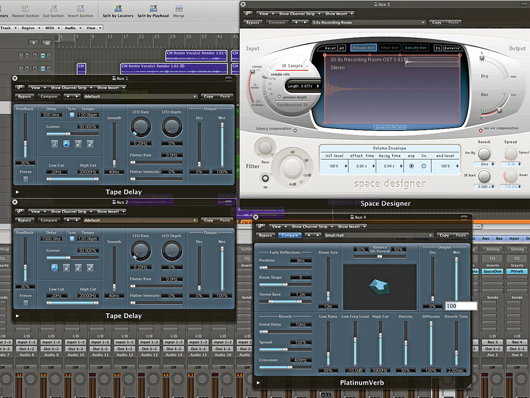Click Space Designer IR Start knob
Screen dimensions: 530x398
(x=484, y=176)
